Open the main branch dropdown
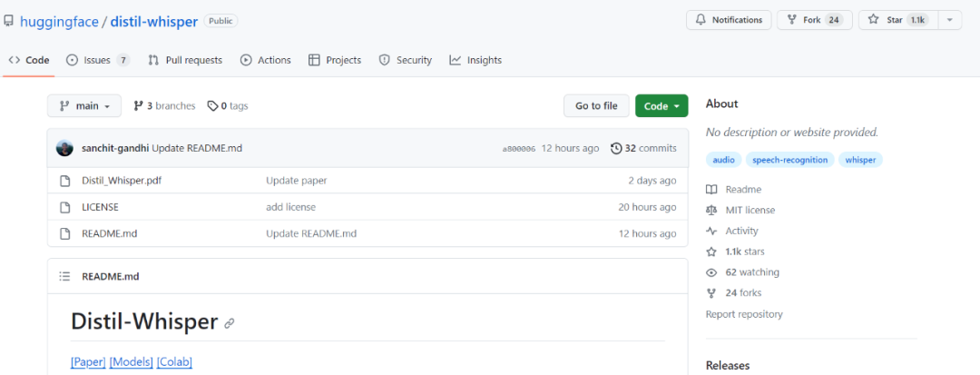The height and width of the screenshot is (375, 980). point(84,106)
